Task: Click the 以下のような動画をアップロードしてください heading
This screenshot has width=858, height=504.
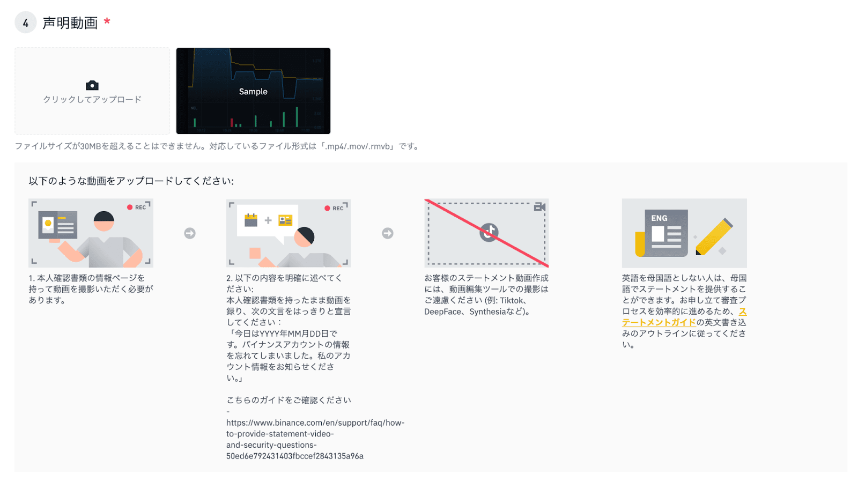Action: coord(131,181)
